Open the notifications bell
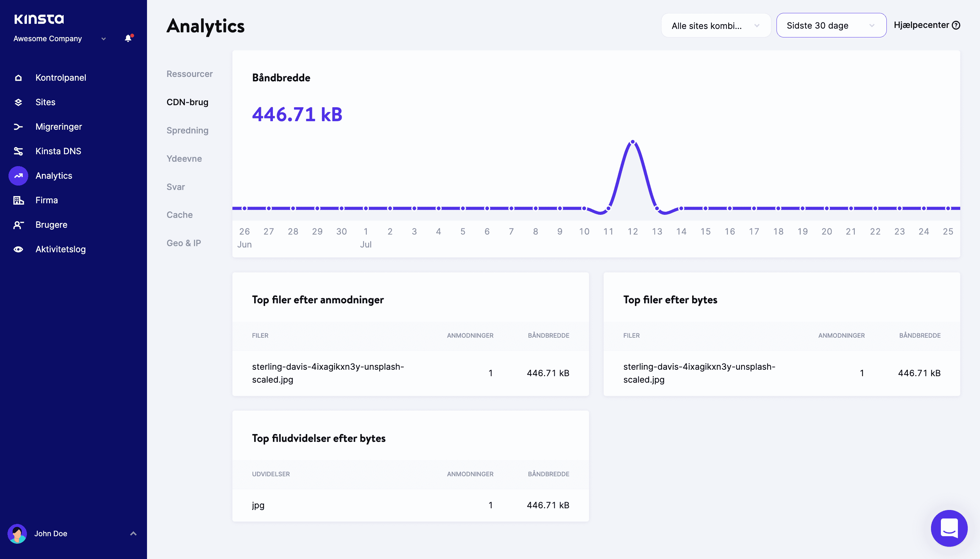The image size is (980, 559). click(128, 38)
